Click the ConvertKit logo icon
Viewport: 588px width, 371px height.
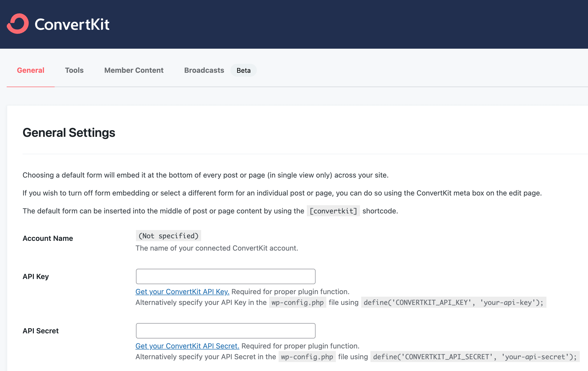pos(18,24)
